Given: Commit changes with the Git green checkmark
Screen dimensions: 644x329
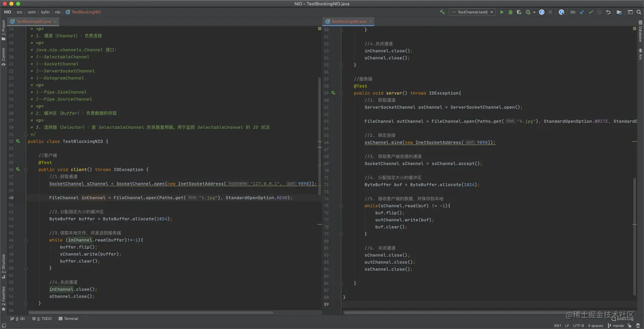Looking at the screenshot, I should [x=591, y=12].
